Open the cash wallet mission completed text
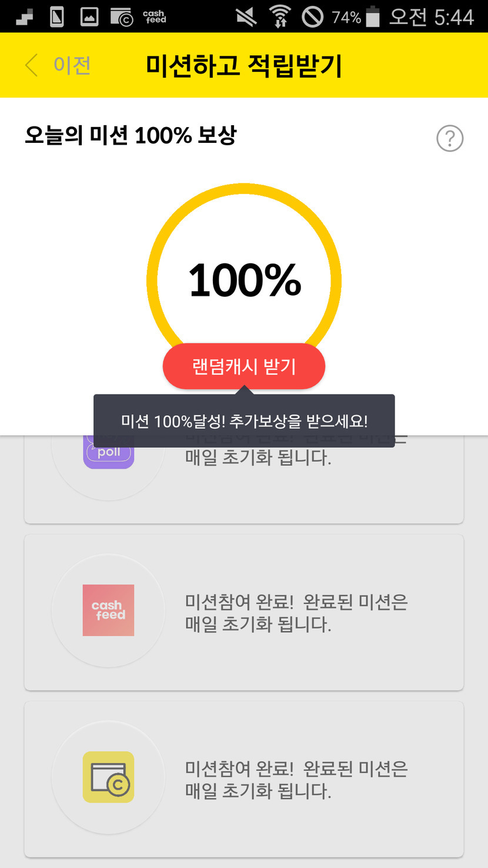Viewport: 488px width, 868px height. pos(296,780)
